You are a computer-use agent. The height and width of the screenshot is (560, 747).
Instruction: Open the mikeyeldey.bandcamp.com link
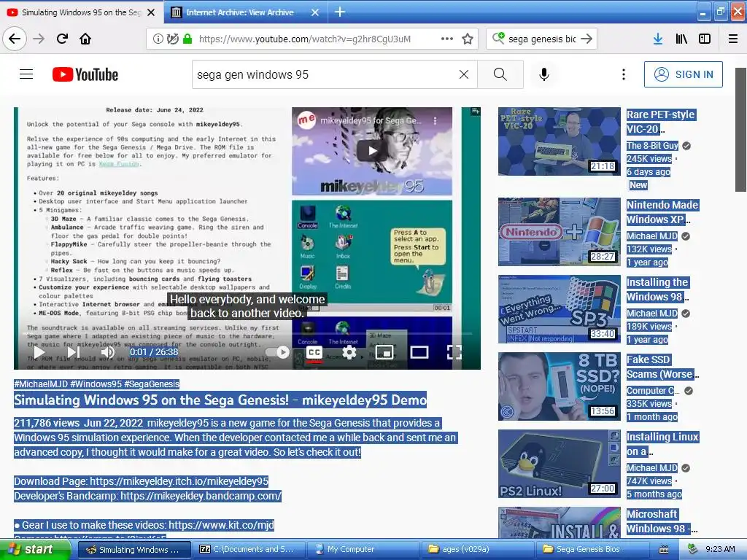[201, 496]
